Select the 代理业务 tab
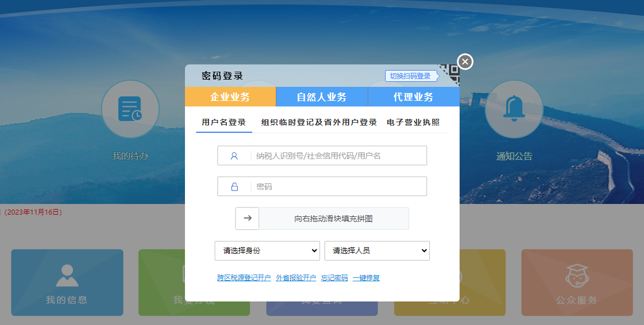This screenshot has height=325, width=644. pos(414,97)
